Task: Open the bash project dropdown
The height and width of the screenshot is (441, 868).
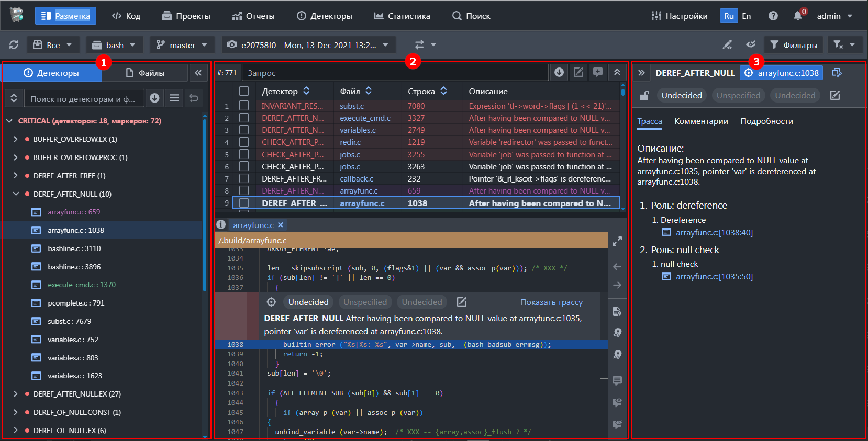Action: point(114,45)
